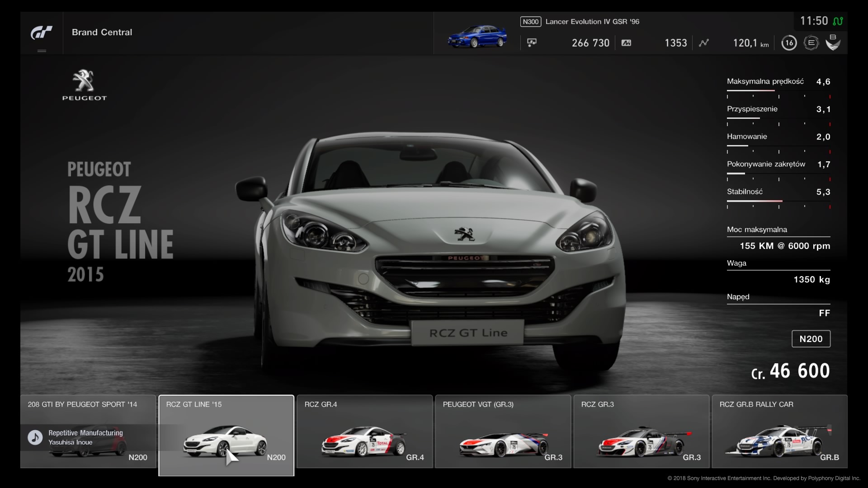Image resolution: width=868 pixels, height=488 pixels.
Task: Click the 266 730 credits value
Action: 590,43
